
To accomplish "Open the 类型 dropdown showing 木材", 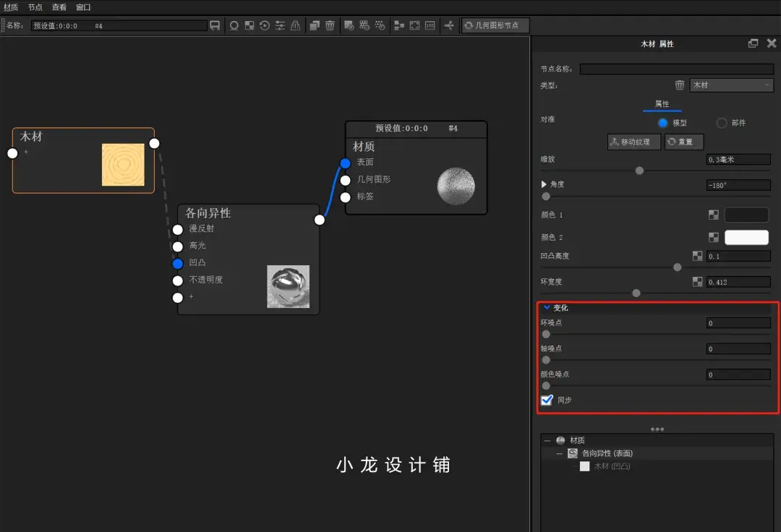I will click(x=731, y=85).
